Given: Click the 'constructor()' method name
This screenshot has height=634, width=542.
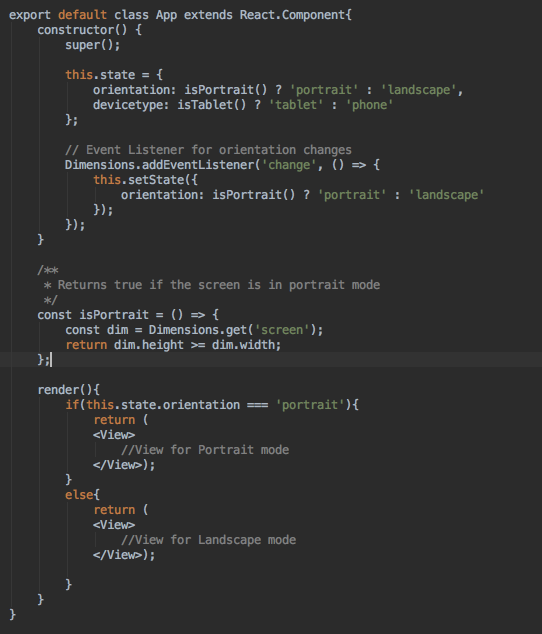Looking at the screenshot, I should [82, 30].
